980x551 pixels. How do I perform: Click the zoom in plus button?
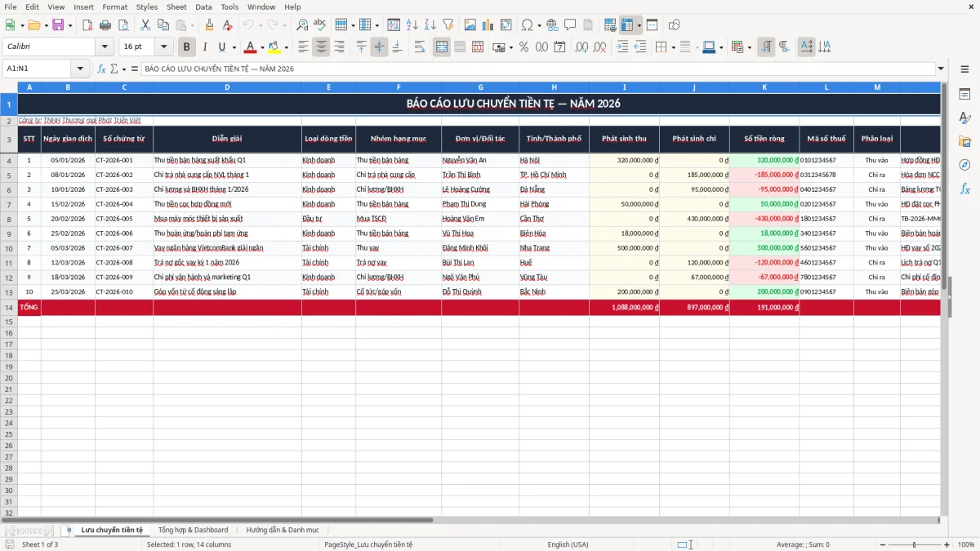point(947,544)
